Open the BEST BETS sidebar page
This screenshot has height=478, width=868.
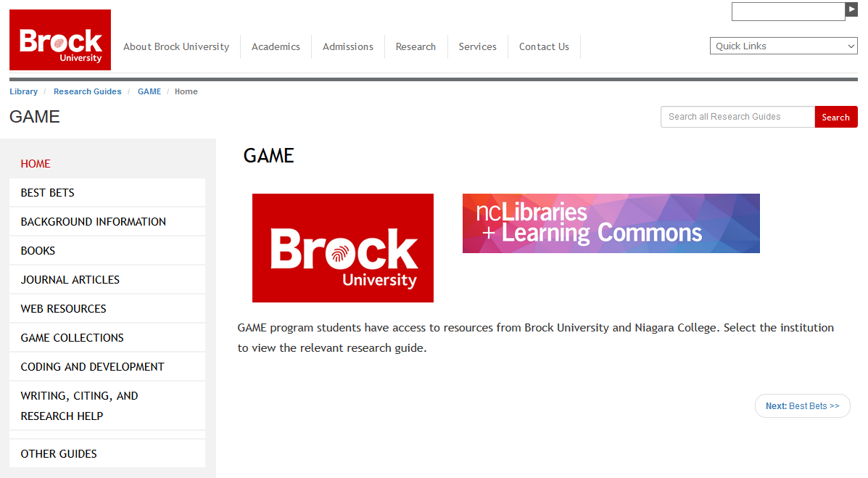coord(107,193)
